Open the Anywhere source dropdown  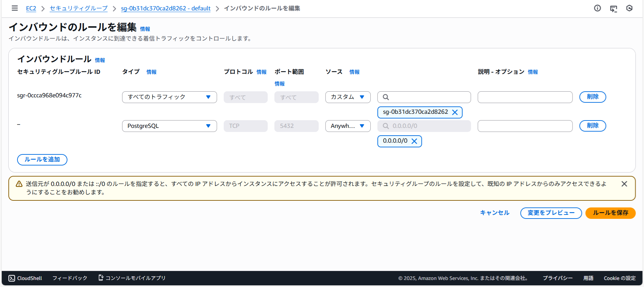(347, 126)
